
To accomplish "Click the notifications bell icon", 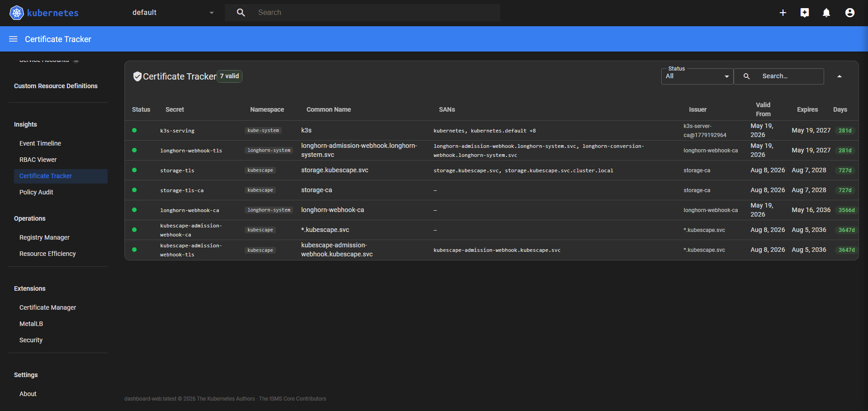I will [826, 13].
